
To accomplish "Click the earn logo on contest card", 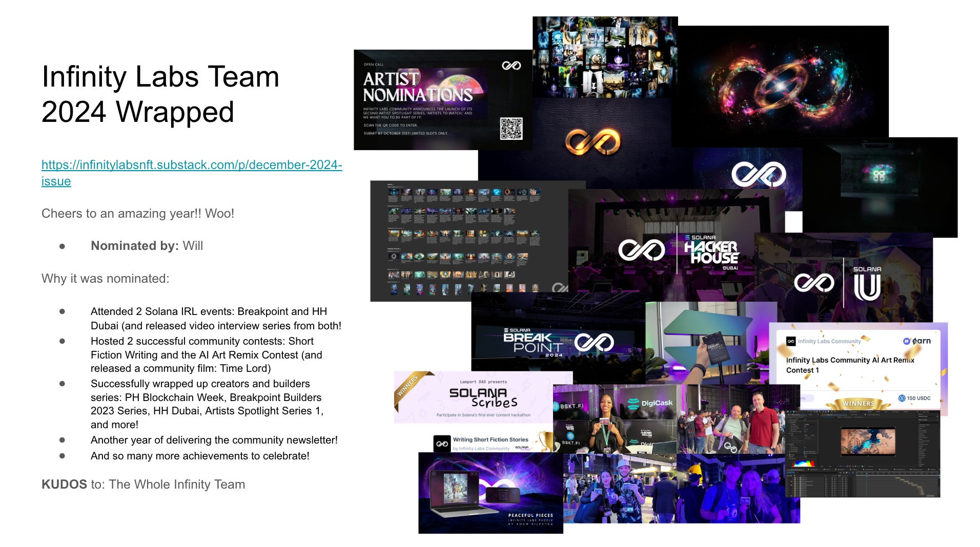I will point(917,341).
